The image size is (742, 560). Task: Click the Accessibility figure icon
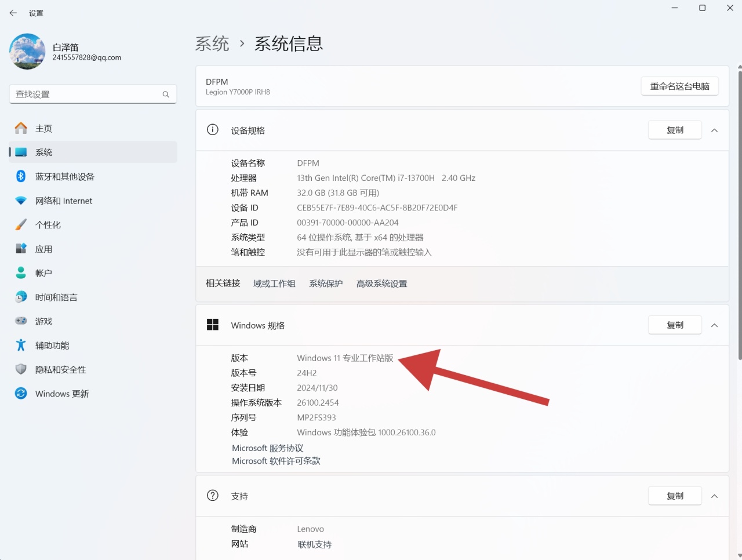pyautogui.click(x=21, y=345)
